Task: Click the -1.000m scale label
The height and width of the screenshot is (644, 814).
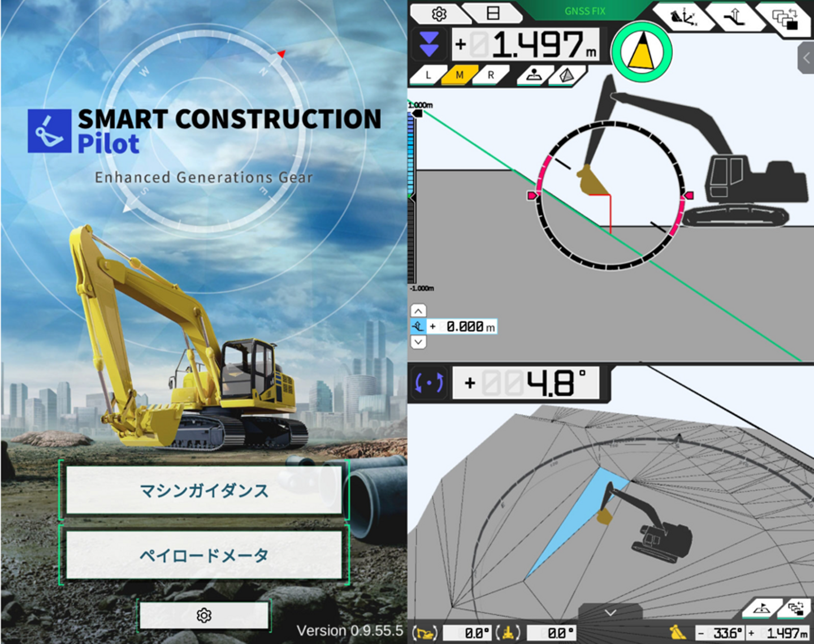Action: pos(422,288)
